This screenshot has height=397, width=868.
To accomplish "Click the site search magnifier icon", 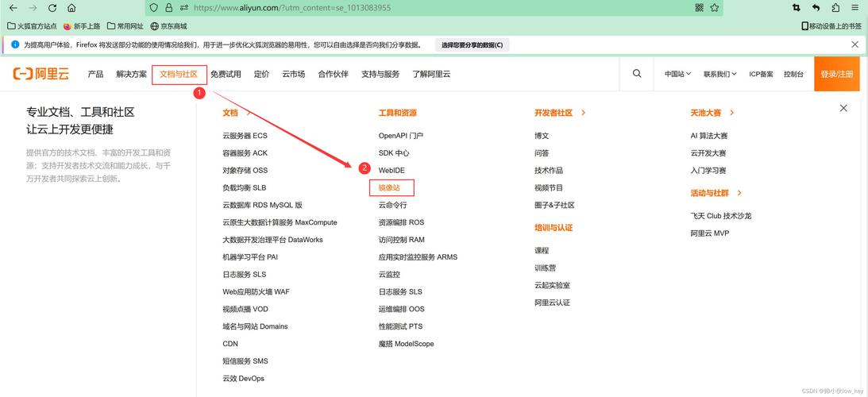I will point(637,74).
